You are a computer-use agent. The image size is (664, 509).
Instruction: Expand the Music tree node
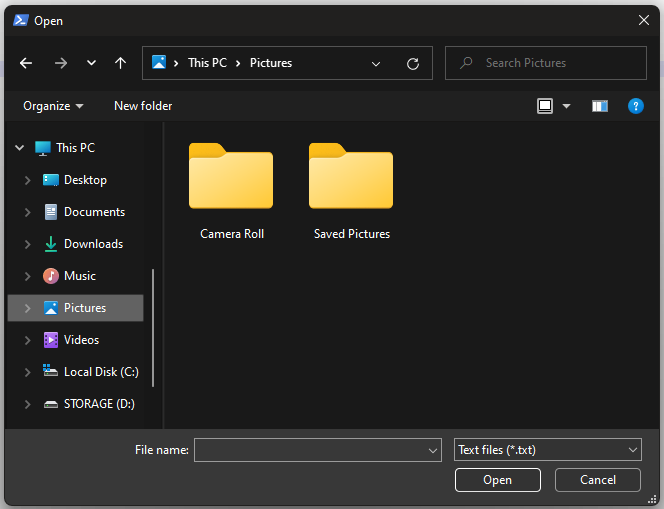coord(28,276)
